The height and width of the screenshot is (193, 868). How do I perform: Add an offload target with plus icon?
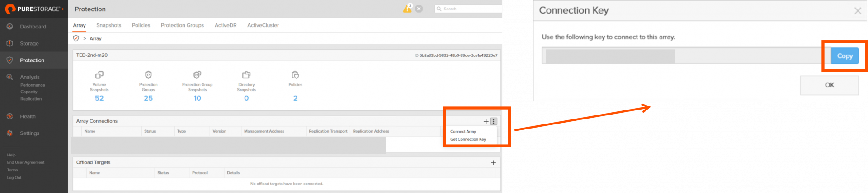493,163
